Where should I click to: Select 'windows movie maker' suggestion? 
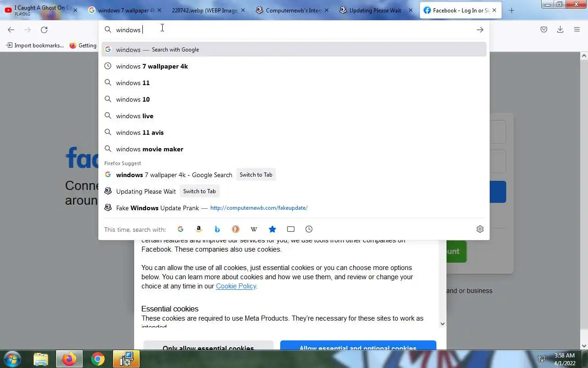tap(294, 149)
